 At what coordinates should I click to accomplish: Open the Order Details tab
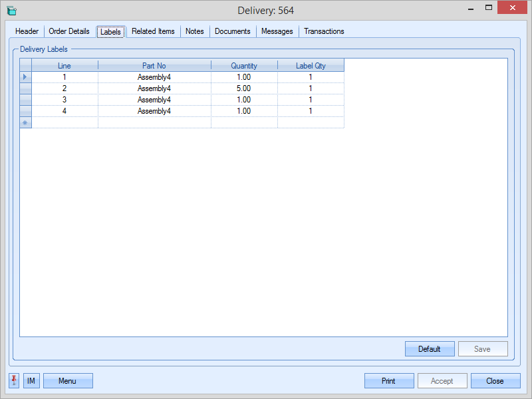(69, 31)
